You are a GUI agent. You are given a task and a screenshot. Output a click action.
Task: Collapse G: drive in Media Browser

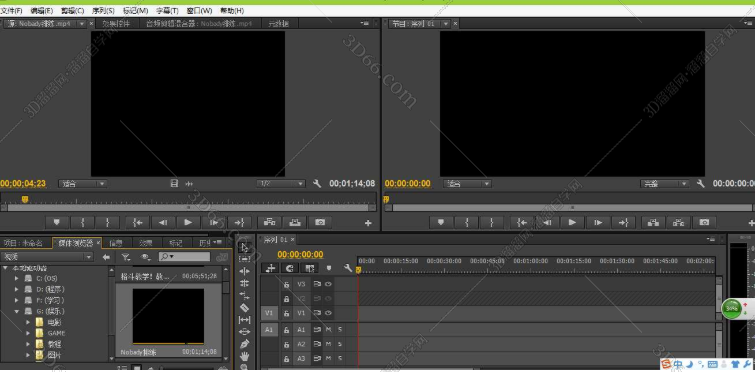click(x=17, y=311)
